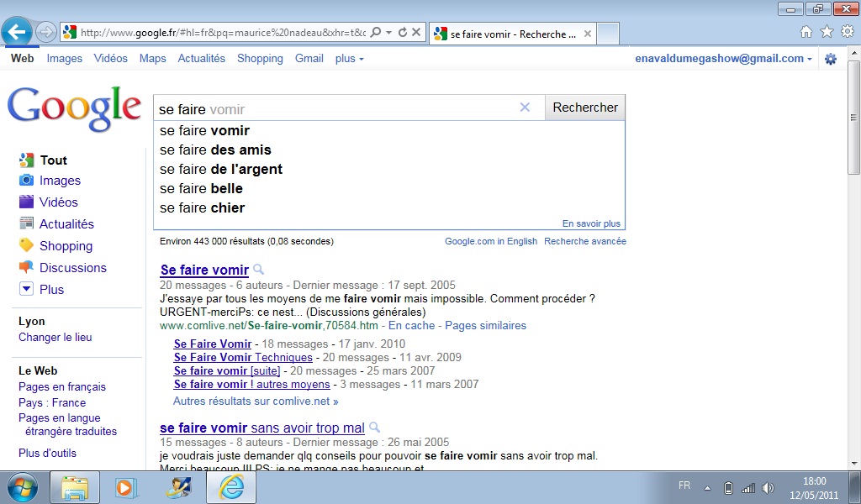Open Google search settings gear icon
Viewport: 861px width, 504px height.
click(831, 59)
